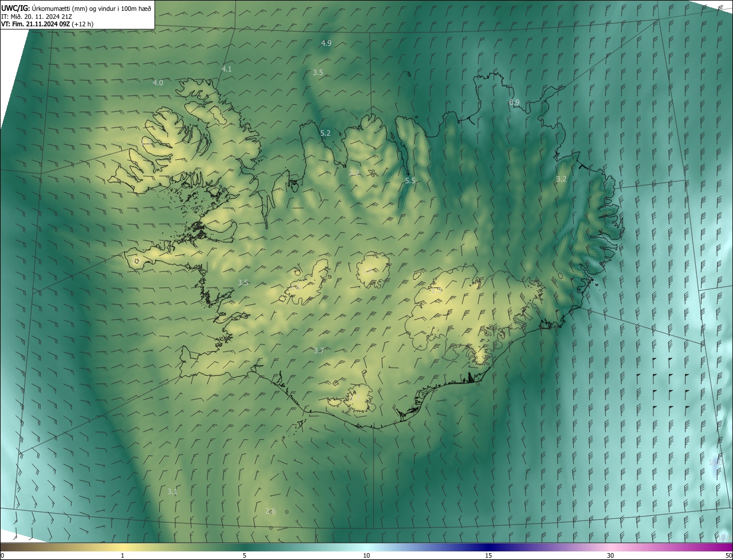Select the initial time line "IT: Mið. 20. 11. 2024 21Z"
This screenshot has height=560, width=733.
[x=36, y=16]
